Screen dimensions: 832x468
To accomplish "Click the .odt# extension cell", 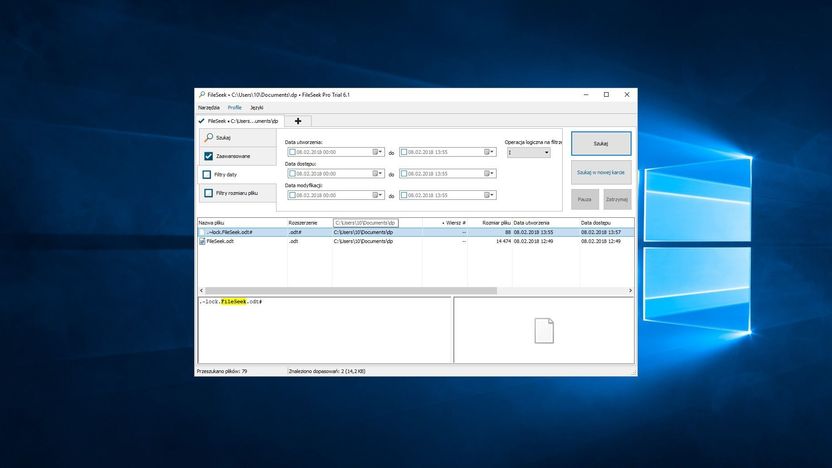I will 295,232.
